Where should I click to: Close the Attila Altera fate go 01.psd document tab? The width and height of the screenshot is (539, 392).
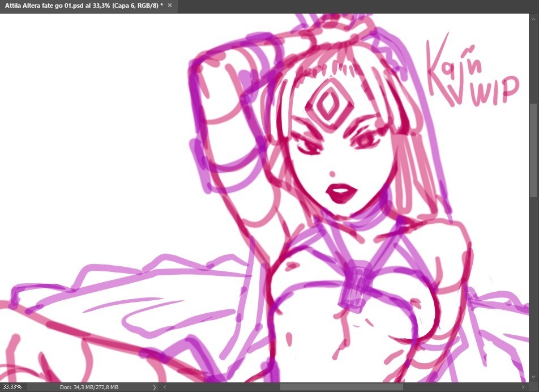click(x=170, y=5)
